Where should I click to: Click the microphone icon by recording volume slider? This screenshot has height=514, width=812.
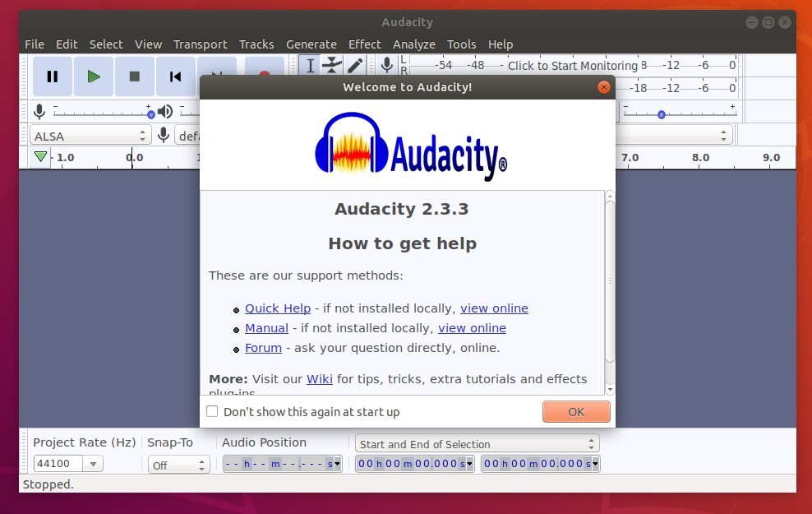coord(39,111)
